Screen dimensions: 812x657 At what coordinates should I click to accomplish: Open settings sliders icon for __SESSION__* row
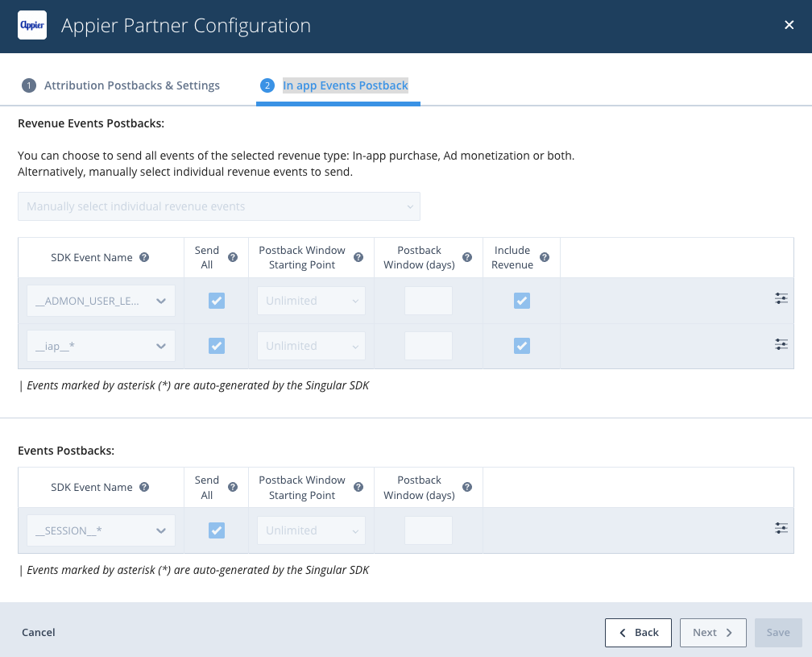[x=781, y=528]
